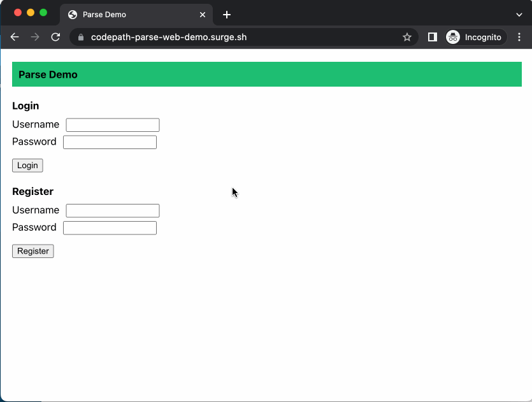Expand the tab search chevron

pos(519,15)
